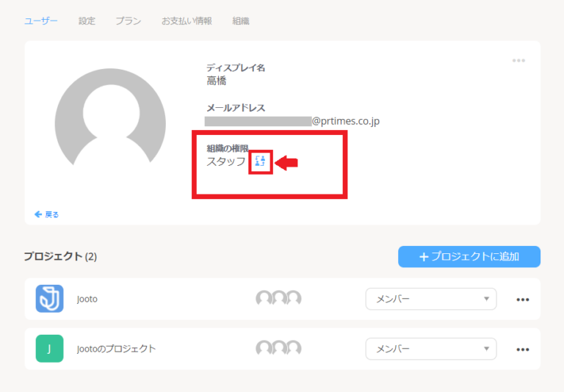Click the blue jooto project logo icon
The width and height of the screenshot is (564, 392).
(50, 299)
